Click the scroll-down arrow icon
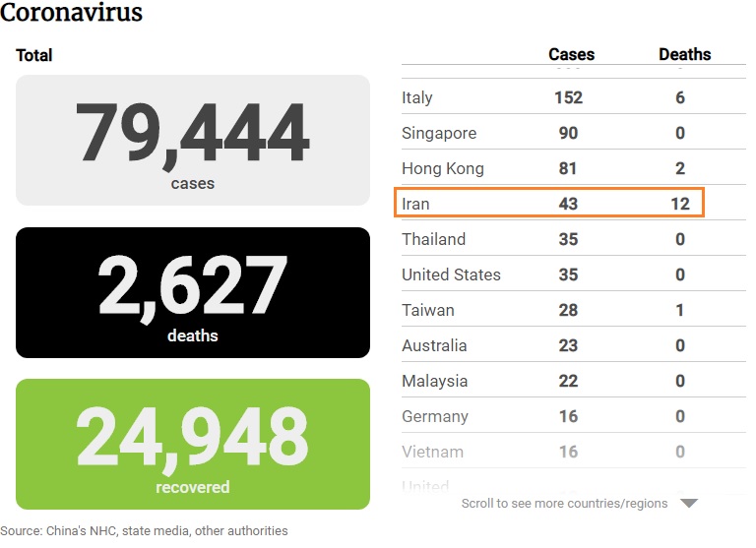 point(689,504)
